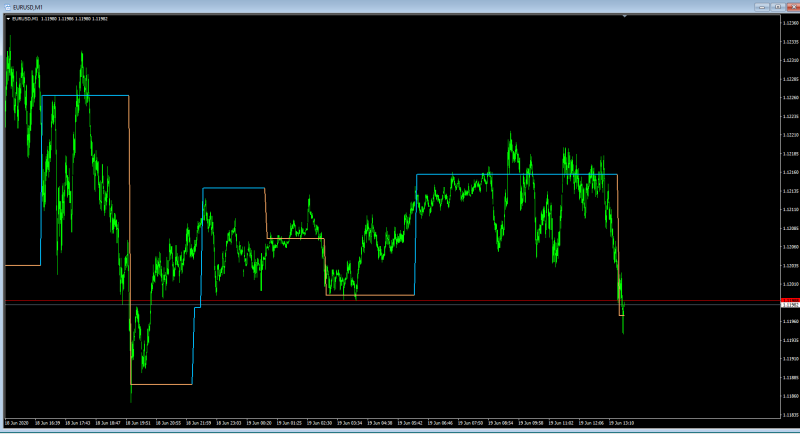The height and width of the screenshot is (434, 800).
Task: Click the 19 Jun 13:10 time label
Action: click(x=621, y=423)
